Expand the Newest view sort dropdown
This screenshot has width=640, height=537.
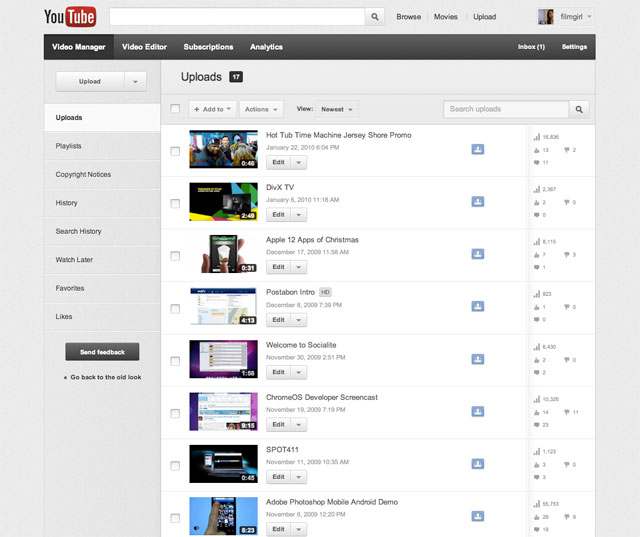[338, 109]
